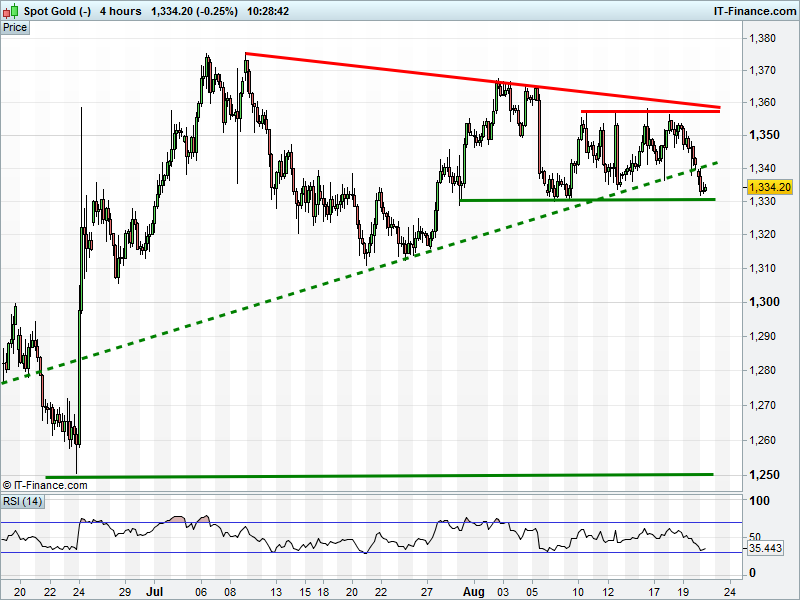Select the upper blue RSI threshold line
This screenshot has height=600, width=800.
tap(371, 522)
